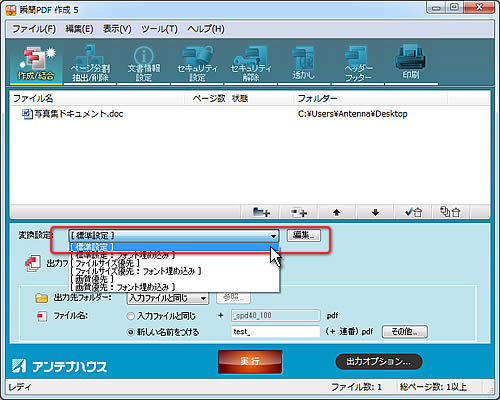
Task: Click the delete all items trash icon
Action: 450,212
